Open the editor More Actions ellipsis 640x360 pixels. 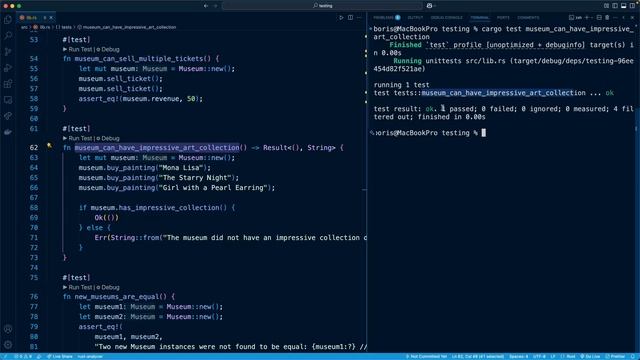[x=359, y=18]
